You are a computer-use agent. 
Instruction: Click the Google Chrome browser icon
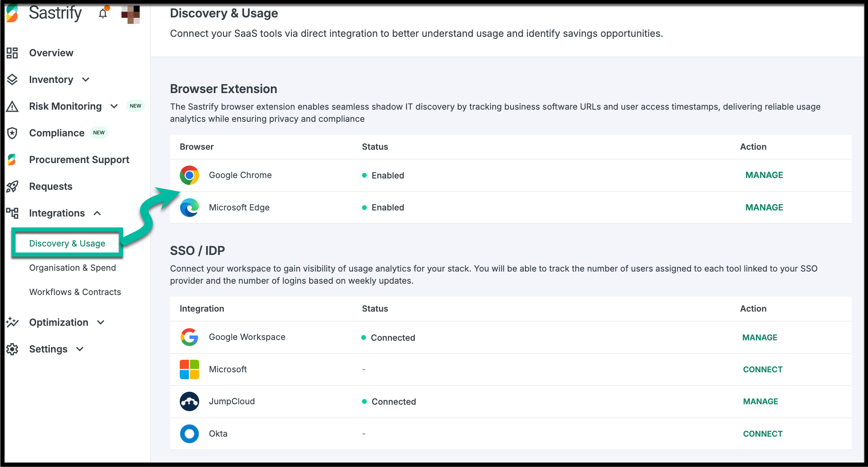point(189,175)
